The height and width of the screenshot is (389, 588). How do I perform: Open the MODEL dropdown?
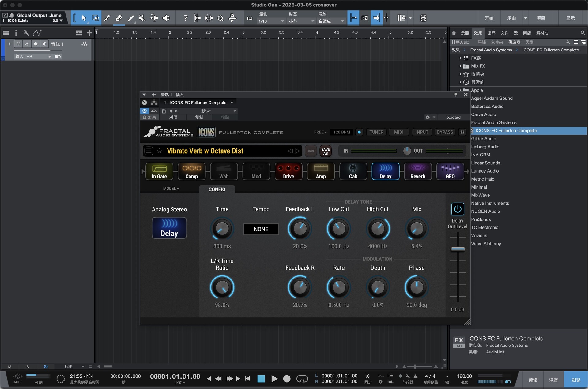[171, 189]
